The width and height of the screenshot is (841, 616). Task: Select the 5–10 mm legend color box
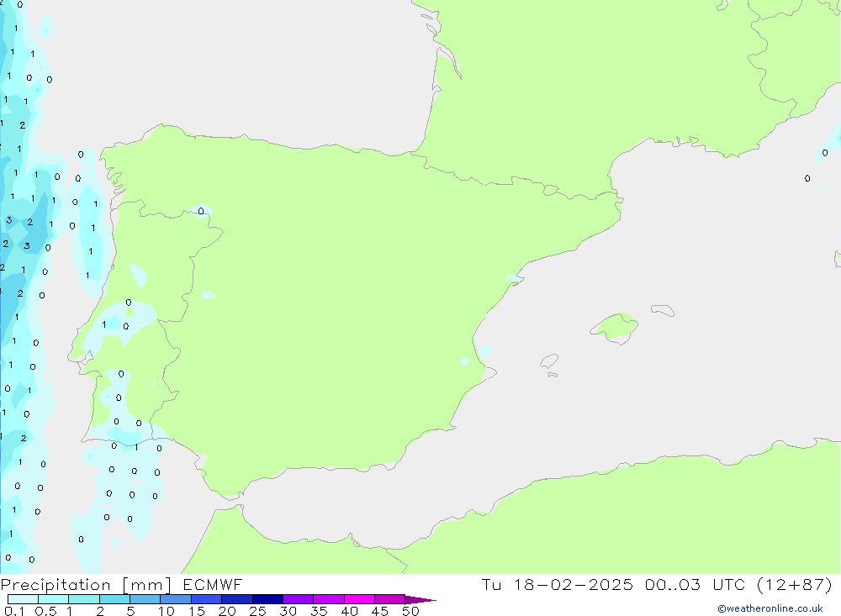(x=145, y=599)
